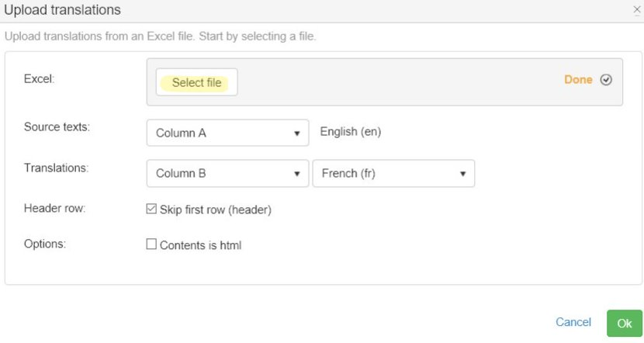Screen dimensions: 644x343
Task: Click the Options: label
Action: coord(45,244)
